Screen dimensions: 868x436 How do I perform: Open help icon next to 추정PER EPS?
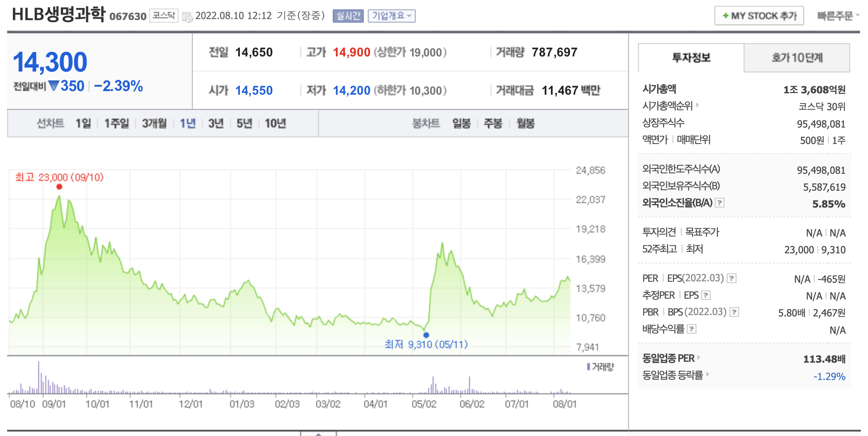click(706, 295)
